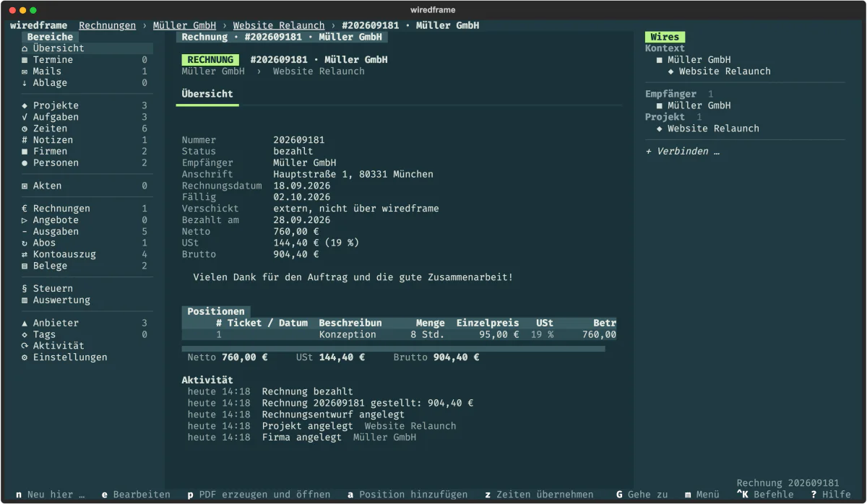Click Menü in the bottom bar
Screen dimensions: 867x504
click(x=702, y=495)
